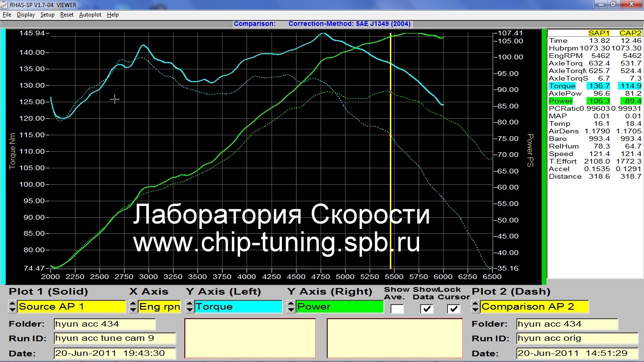
Task: Click the highlighted Power row label
Action: pos(561,101)
